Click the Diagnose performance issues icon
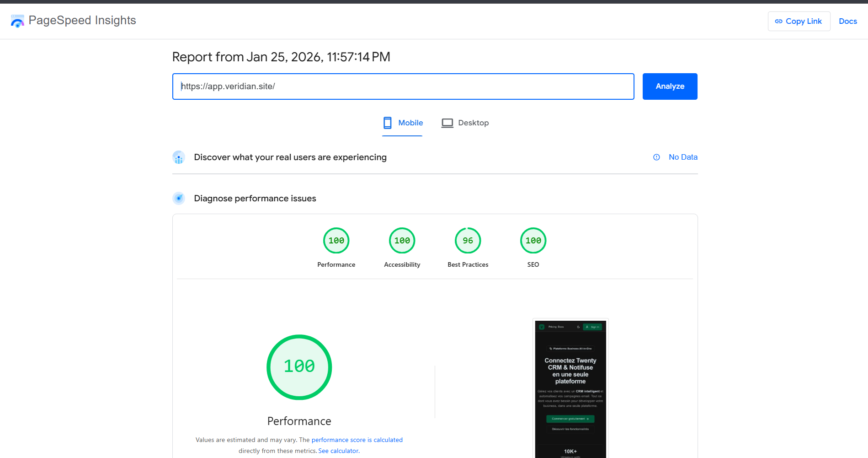 click(x=179, y=199)
